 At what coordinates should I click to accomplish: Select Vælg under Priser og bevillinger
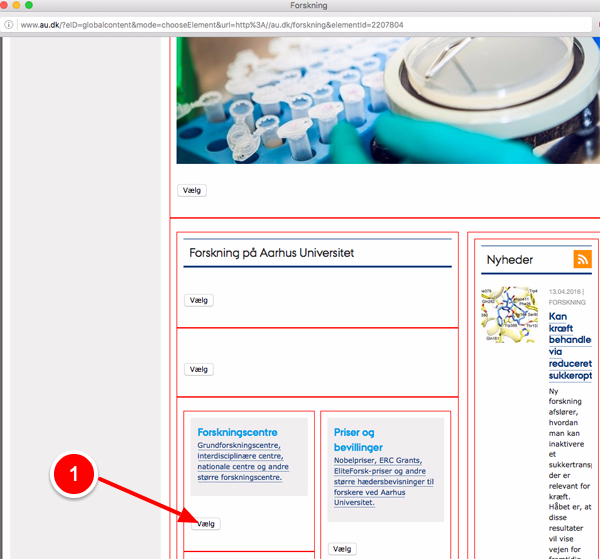(342, 549)
